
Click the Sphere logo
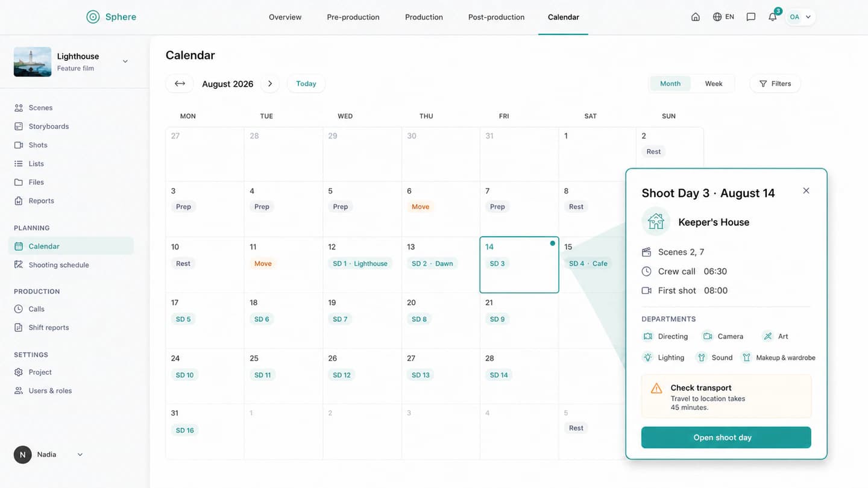pyautogui.click(x=112, y=17)
